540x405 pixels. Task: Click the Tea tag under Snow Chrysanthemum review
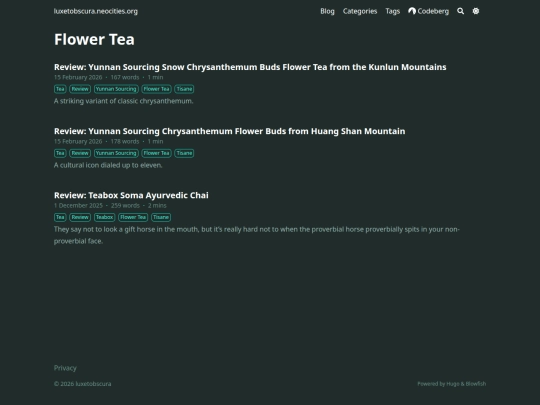pos(60,89)
